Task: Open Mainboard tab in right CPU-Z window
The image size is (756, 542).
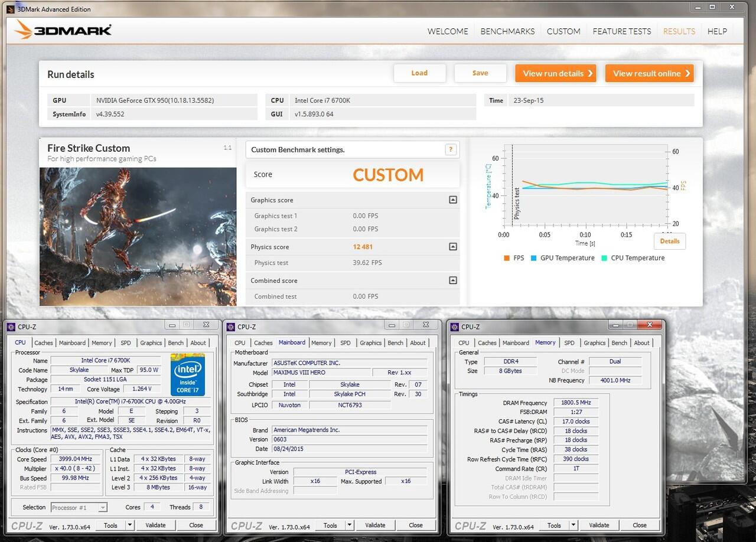Action: click(516, 343)
